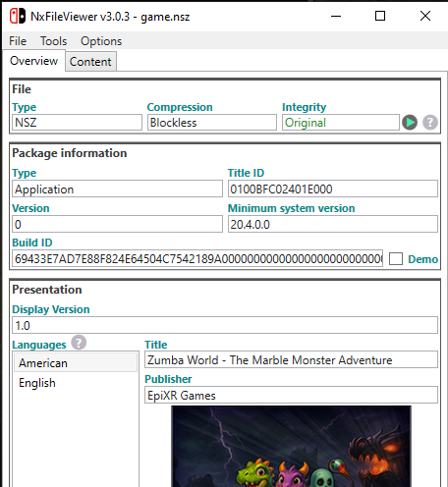Click the game cover art thumbnail
Screen dimensions: 448x487
point(291,447)
